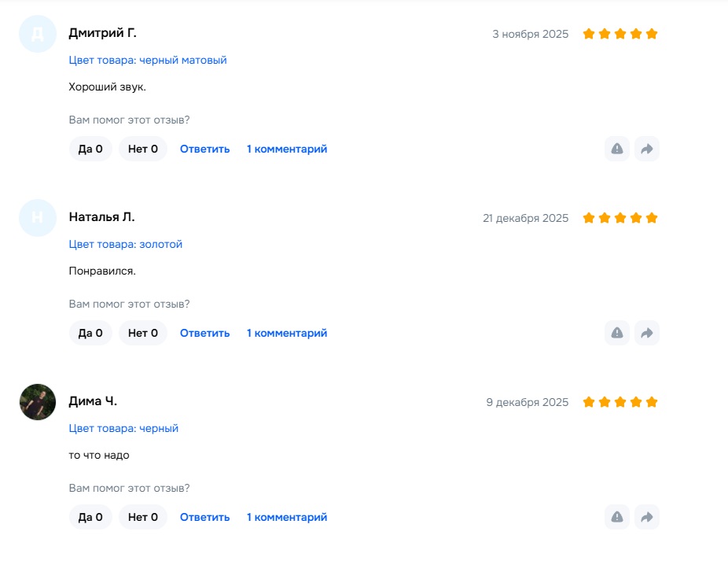Report Дима Ч.'s review with warning icon
This screenshot has height=561, width=728.
click(x=617, y=517)
